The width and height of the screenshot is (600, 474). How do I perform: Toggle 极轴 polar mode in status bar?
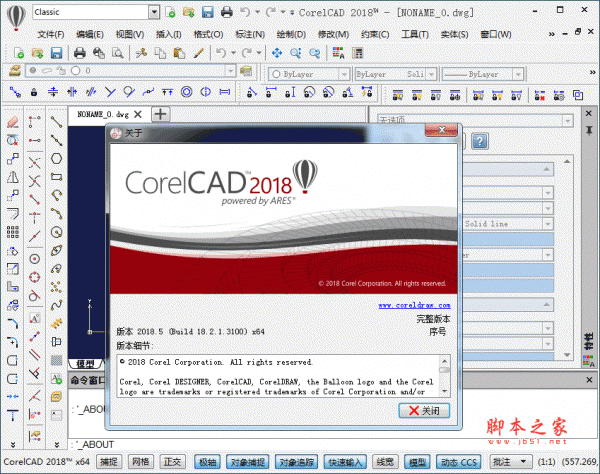[x=207, y=462]
